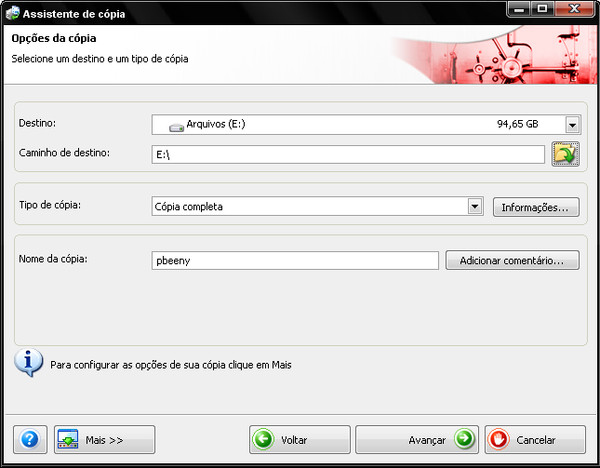Click the Tipo de cópia: label
Image resolution: width=600 pixels, height=468 pixels.
[50, 205]
